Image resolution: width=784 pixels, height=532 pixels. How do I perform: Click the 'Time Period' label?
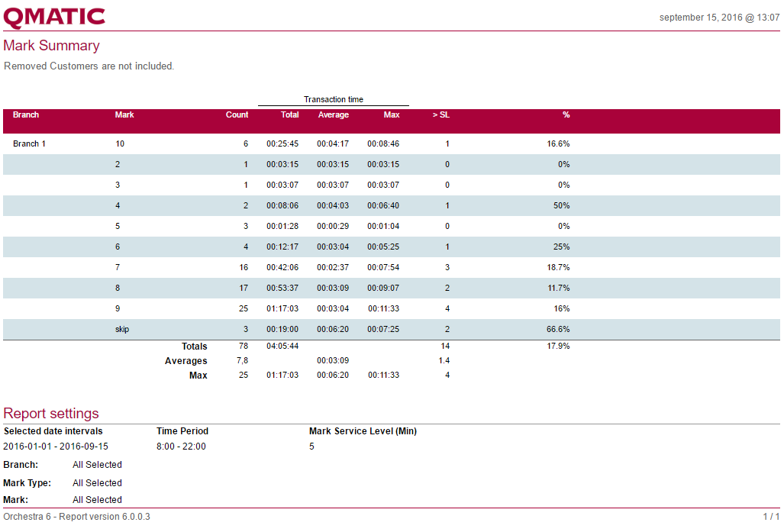(x=182, y=431)
